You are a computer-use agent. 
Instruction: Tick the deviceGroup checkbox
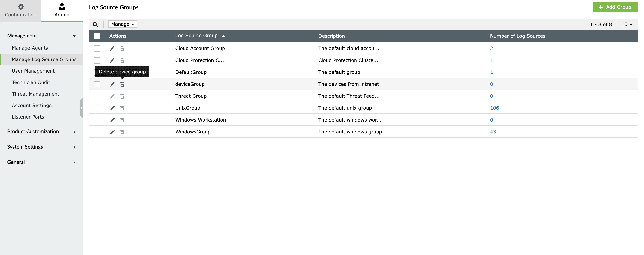97,84
